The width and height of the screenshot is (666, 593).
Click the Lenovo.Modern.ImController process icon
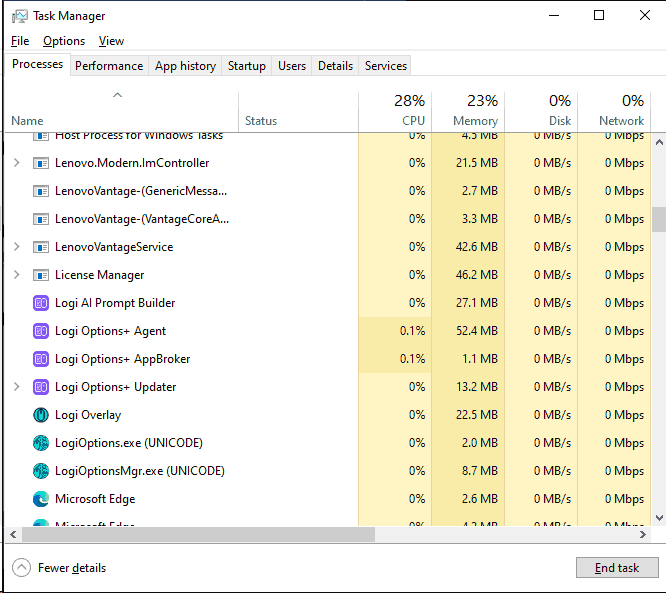click(x=41, y=163)
